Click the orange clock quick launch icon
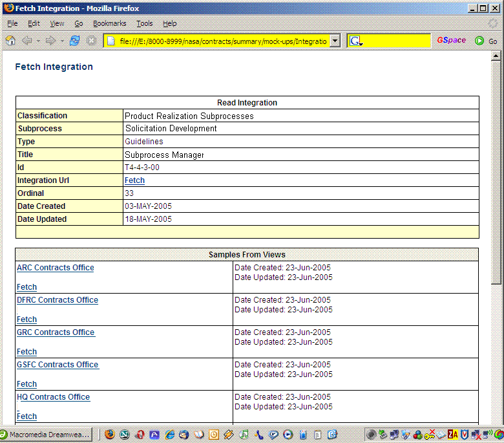The image size is (504, 443). (x=214, y=435)
